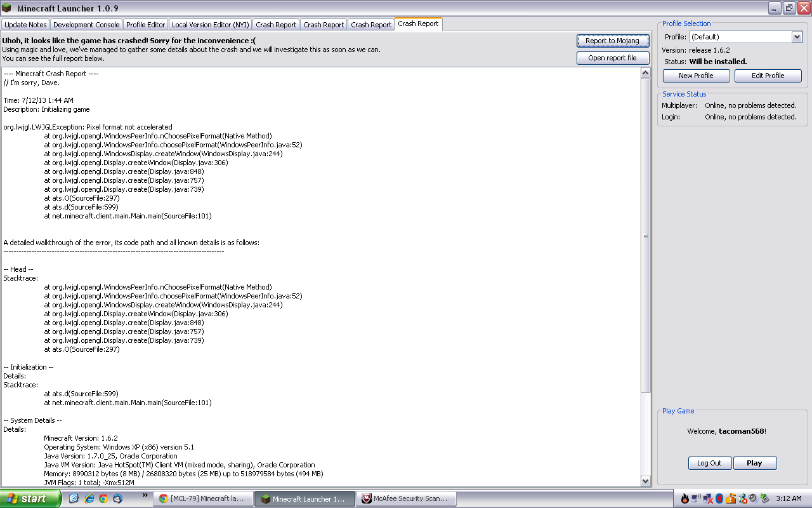Open the Windows Messenger tray icon
This screenshot has width=812, height=508.
click(x=742, y=498)
